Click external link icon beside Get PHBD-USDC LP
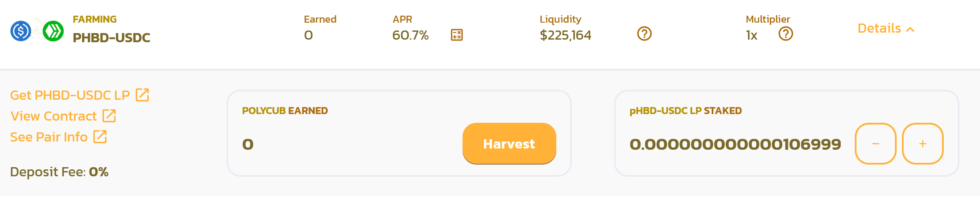980x202 pixels. pyautogui.click(x=142, y=95)
